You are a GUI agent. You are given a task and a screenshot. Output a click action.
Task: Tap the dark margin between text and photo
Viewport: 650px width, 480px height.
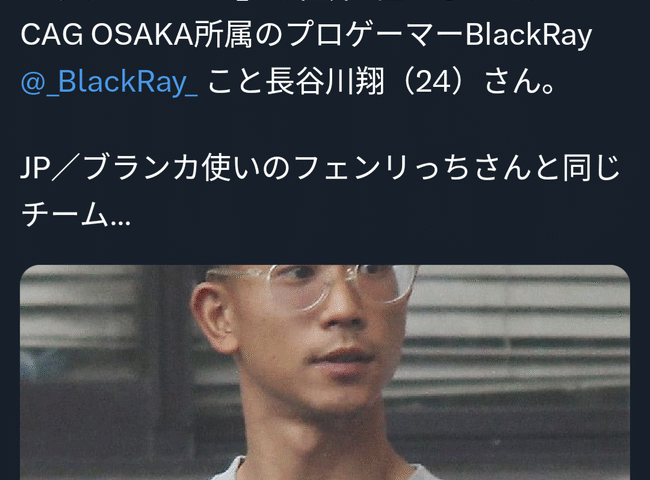325,247
